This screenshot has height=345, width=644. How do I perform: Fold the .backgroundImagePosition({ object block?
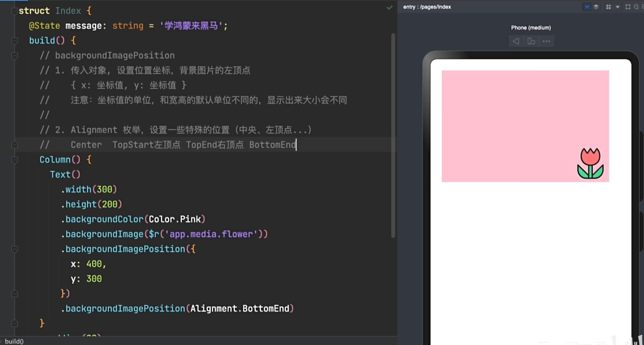15,249
